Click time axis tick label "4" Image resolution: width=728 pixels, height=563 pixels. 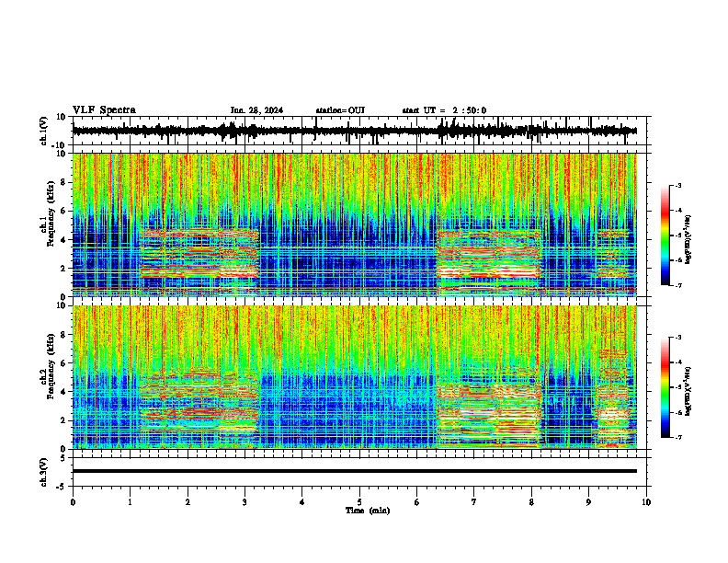[x=302, y=502]
